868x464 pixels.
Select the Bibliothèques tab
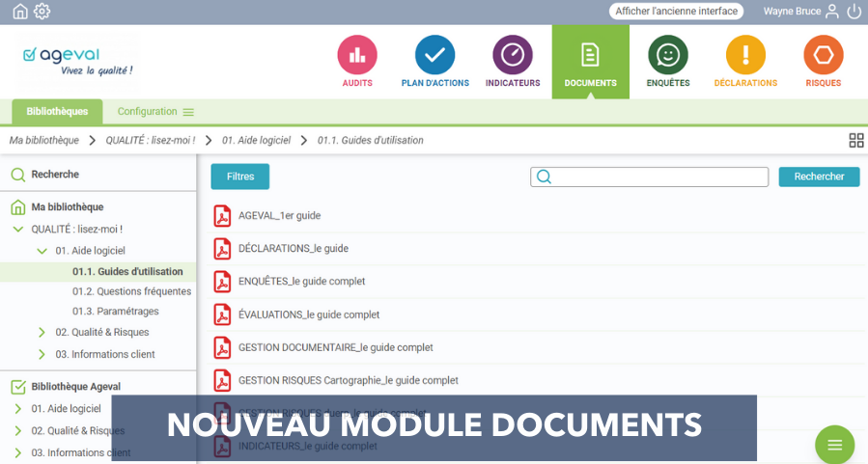coord(57,112)
